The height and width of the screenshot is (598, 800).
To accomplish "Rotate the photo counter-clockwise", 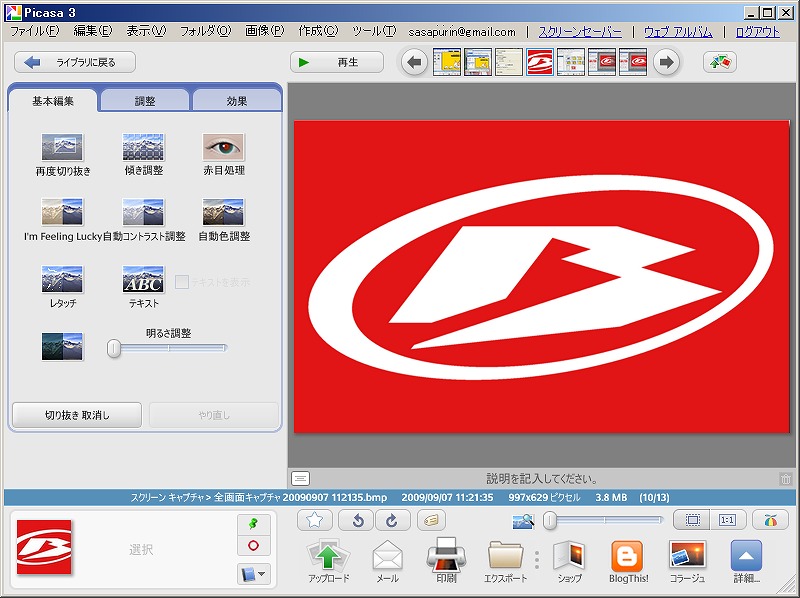I will click(357, 520).
